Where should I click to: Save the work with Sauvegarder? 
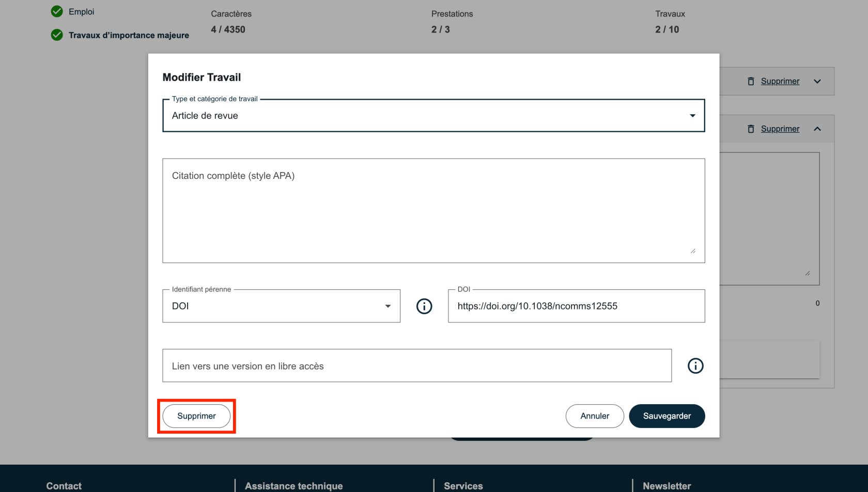click(667, 416)
